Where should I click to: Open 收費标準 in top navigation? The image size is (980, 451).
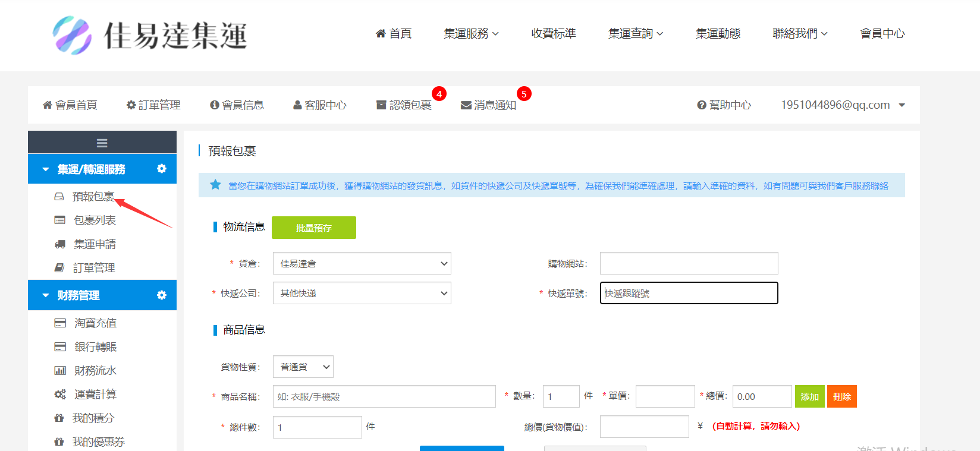pos(554,33)
